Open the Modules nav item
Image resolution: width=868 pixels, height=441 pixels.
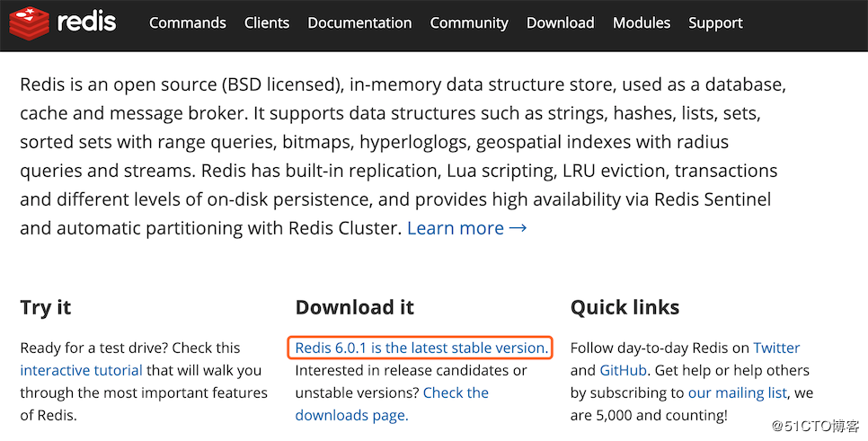pos(642,22)
